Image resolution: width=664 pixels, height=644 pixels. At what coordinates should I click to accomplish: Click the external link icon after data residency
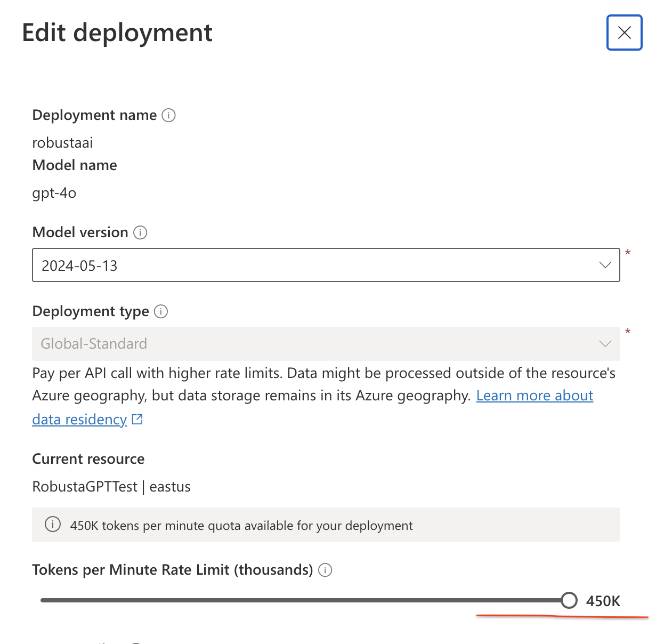point(137,420)
